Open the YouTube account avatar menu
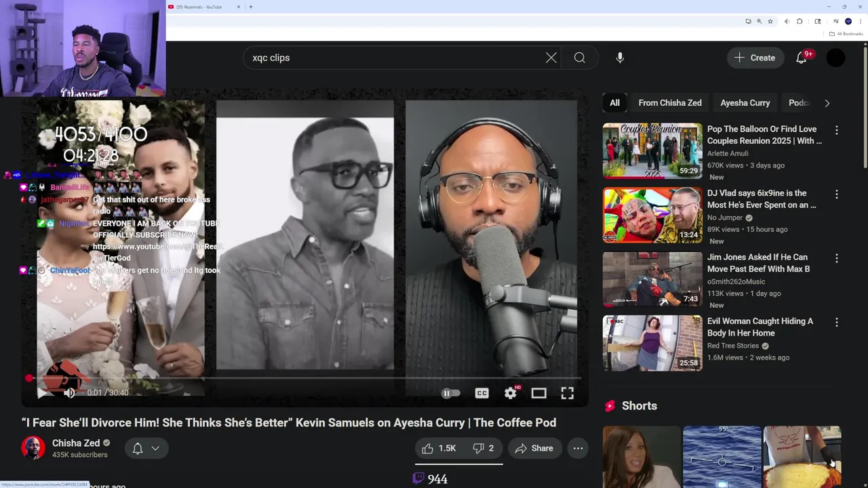Screen dimensions: 868x488 [x=835, y=58]
